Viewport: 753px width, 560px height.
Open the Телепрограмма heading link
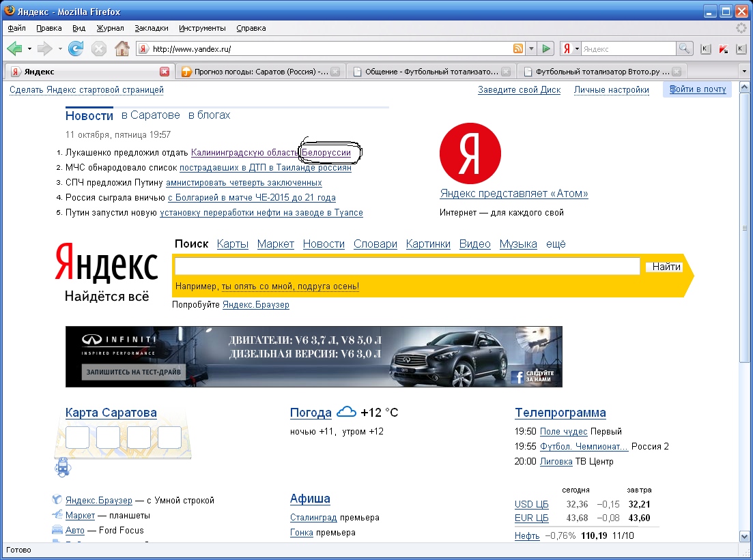tap(560, 413)
